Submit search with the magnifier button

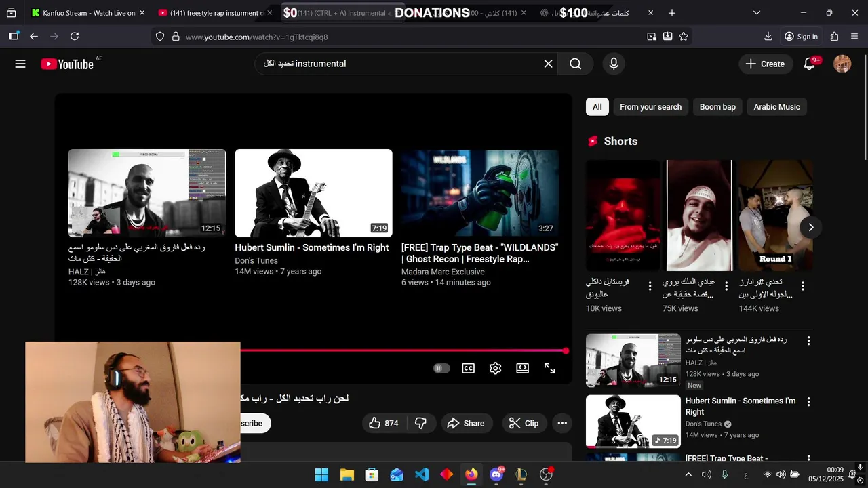pos(576,64)
